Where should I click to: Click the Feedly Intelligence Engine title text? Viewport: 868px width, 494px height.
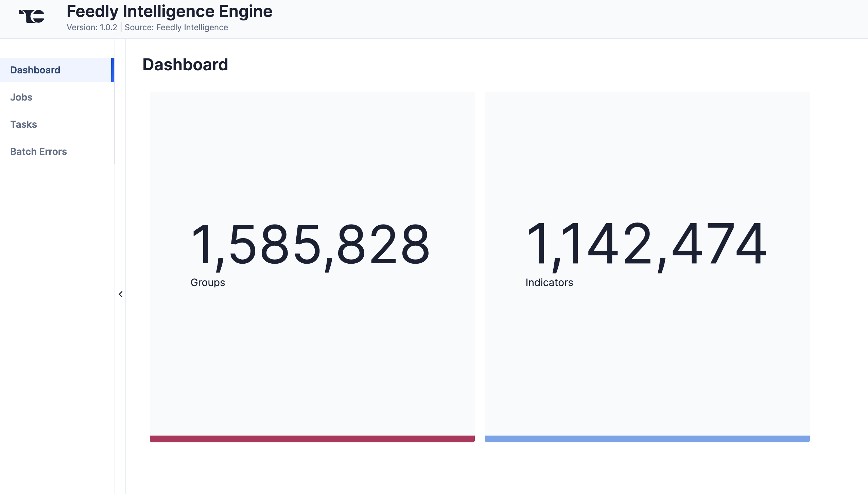click(x=169, y=11)
